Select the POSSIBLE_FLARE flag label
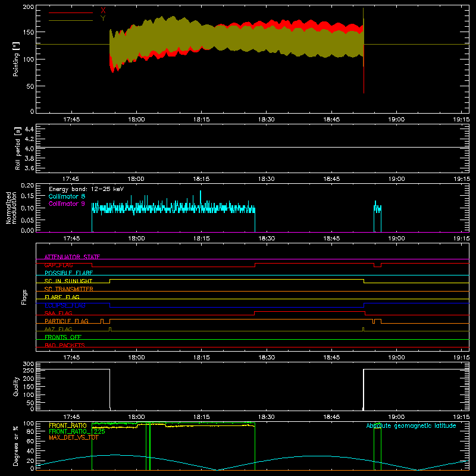The width and height of the screenshot is (476, 476). 68,273
